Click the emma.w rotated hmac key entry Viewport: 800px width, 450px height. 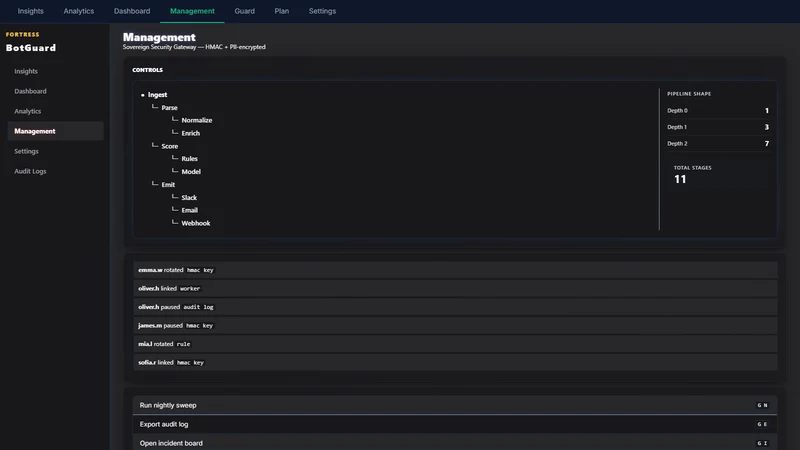[455, 270]
